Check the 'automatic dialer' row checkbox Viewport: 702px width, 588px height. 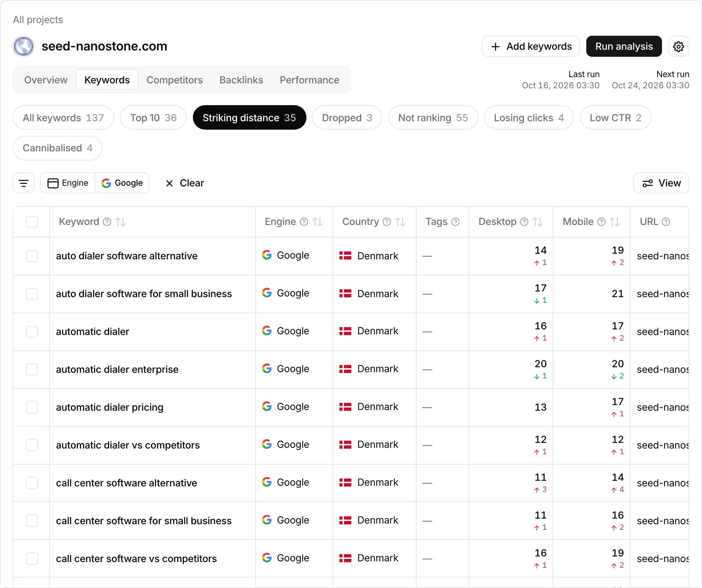coord(32,332)
